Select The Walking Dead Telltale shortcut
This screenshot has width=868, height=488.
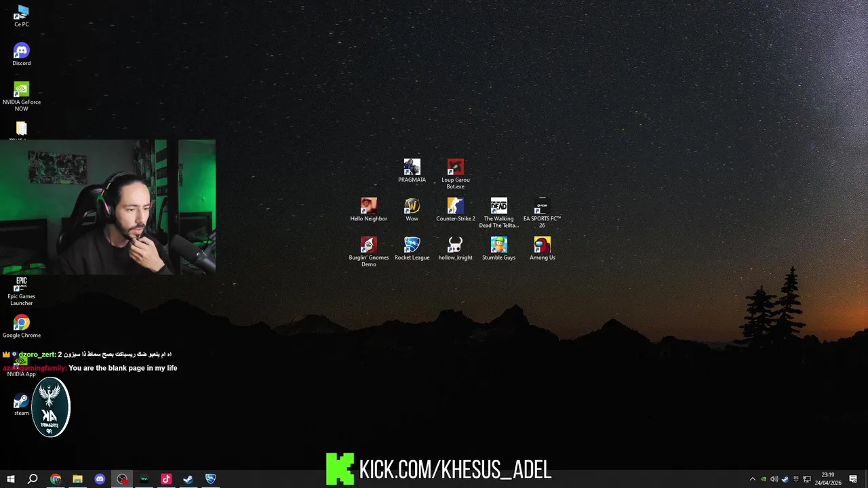click(499, 213)
